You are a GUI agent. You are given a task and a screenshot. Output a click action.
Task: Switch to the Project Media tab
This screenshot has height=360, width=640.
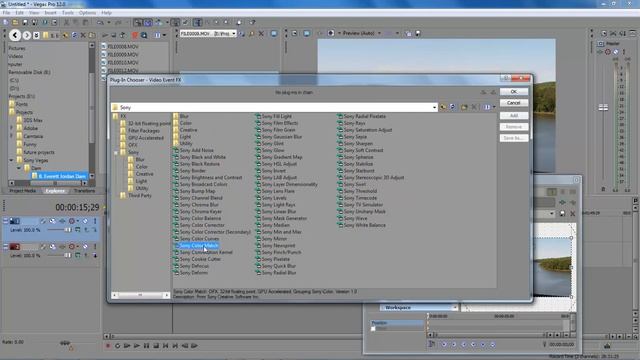pyautogui.click(x=23, y=191)
